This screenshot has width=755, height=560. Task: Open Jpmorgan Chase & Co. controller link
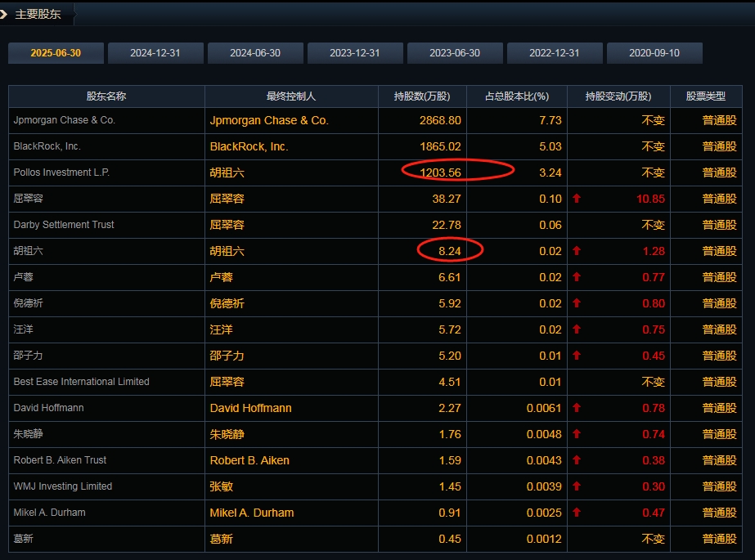pos(269,120)
